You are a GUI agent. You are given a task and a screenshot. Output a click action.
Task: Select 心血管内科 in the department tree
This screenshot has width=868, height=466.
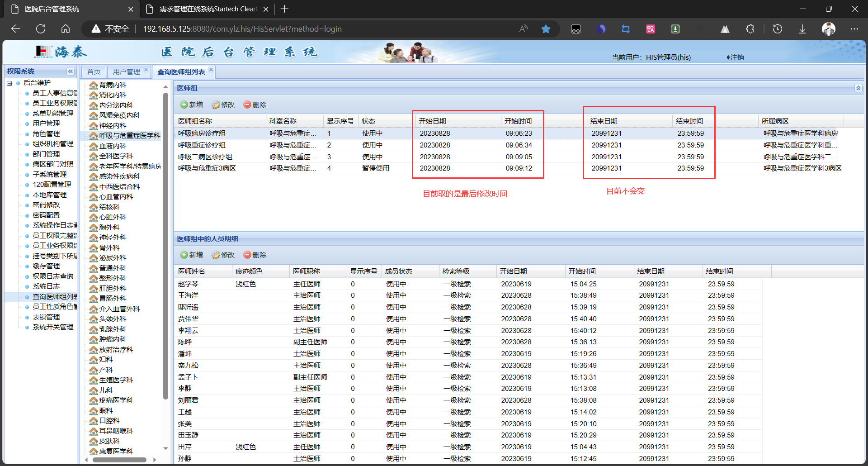[116, 197]
